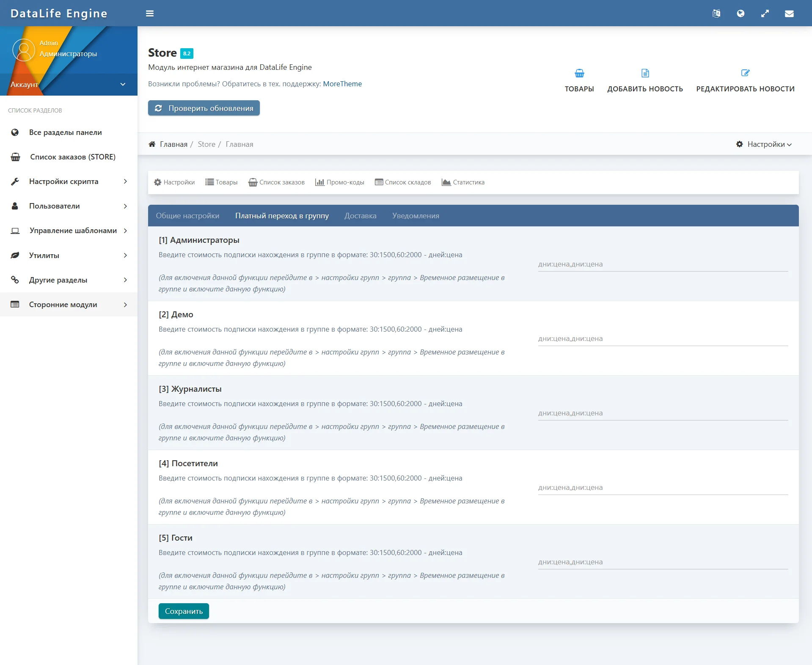Open messages via the envelope icon

click(789, 14)
